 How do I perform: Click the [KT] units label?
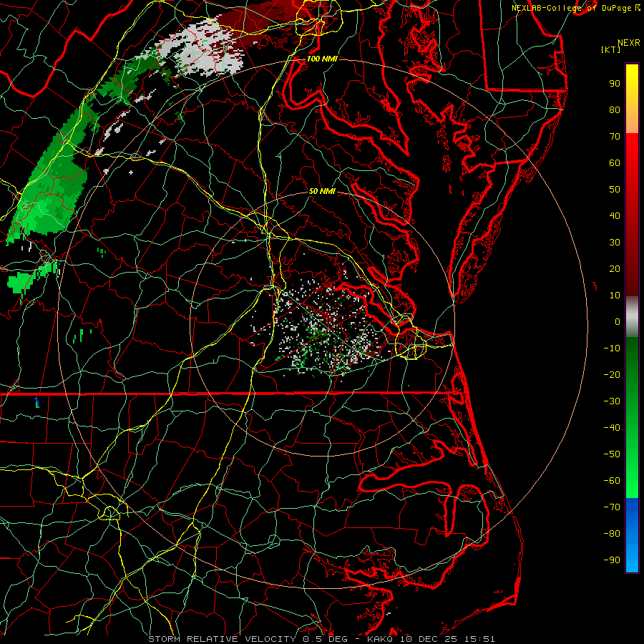tap(611, 49)
